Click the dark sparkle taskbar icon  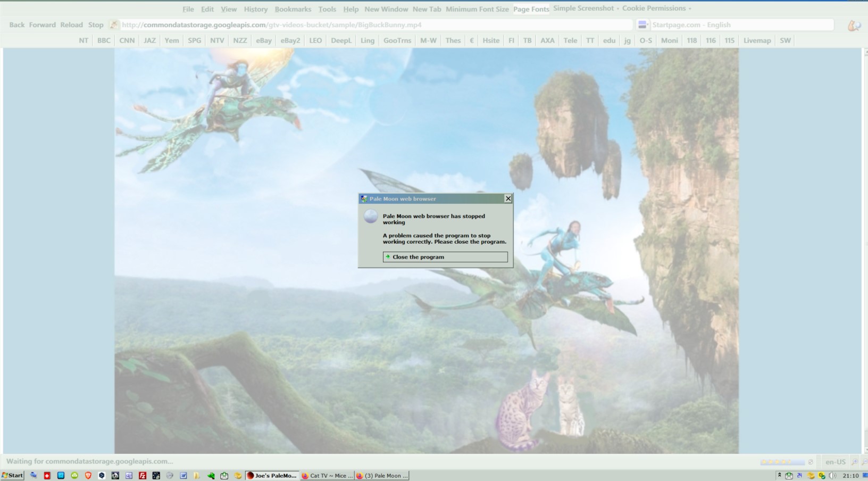156,476
